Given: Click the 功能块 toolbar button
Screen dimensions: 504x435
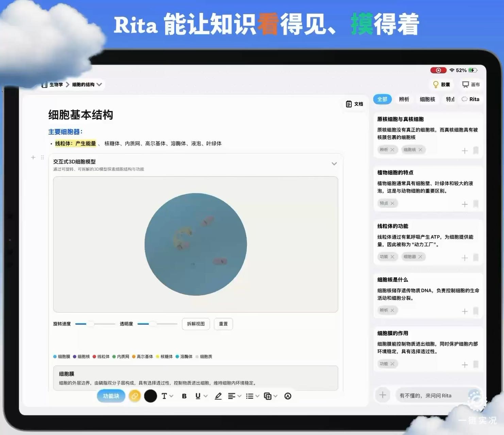Looking at the screenshot, I should coord(111,396).
